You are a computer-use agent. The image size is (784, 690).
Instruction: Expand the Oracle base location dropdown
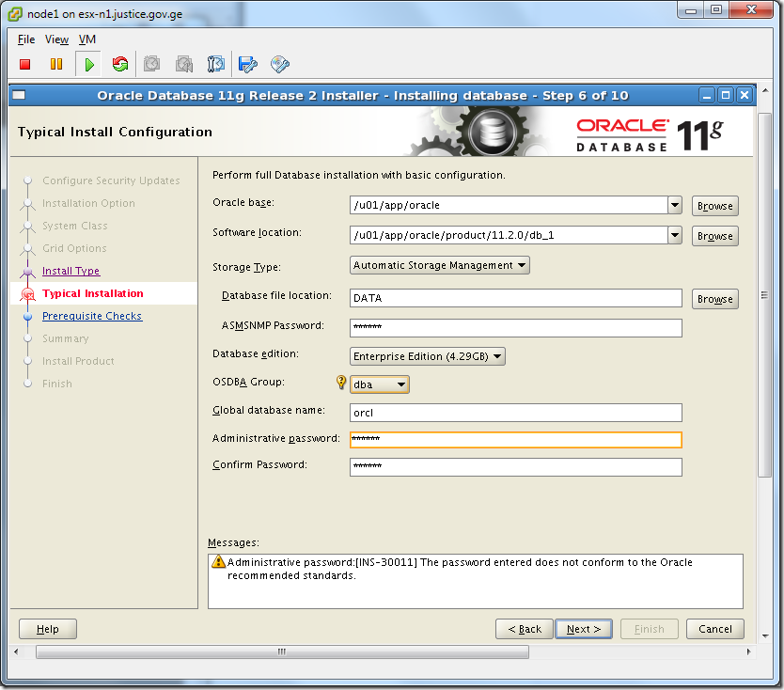click(x=674, y=205)
